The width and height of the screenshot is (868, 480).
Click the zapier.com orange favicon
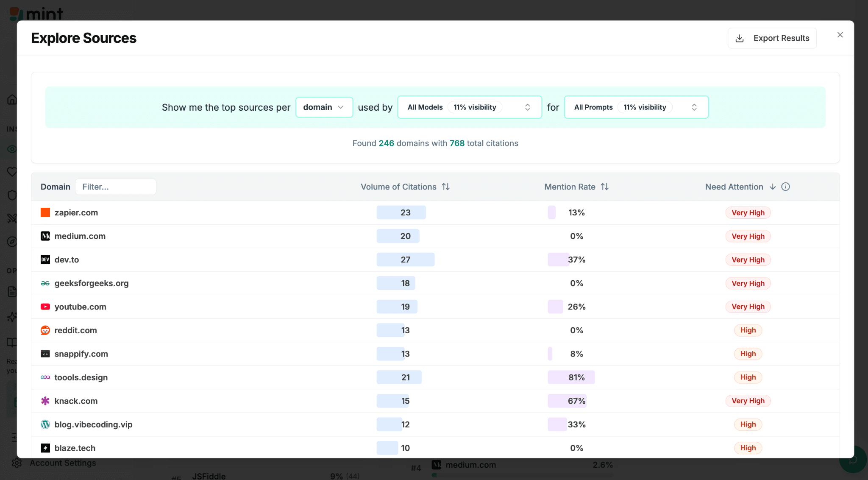[x=45, y=212]
